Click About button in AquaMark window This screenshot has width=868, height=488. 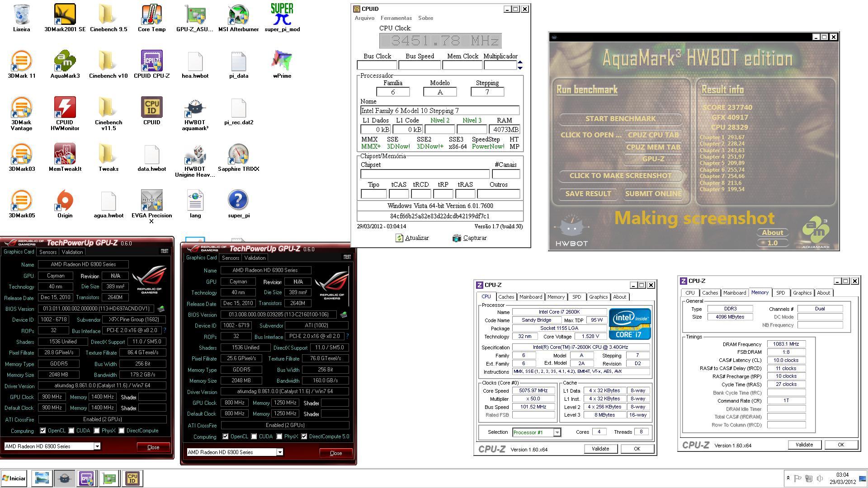coord(772,233)
